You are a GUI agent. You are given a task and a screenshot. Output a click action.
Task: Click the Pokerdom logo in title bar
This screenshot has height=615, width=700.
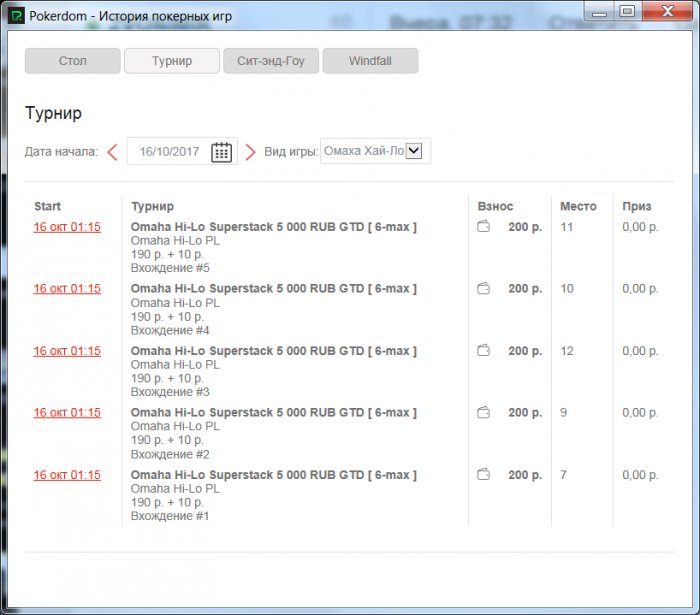pos(17,13)
